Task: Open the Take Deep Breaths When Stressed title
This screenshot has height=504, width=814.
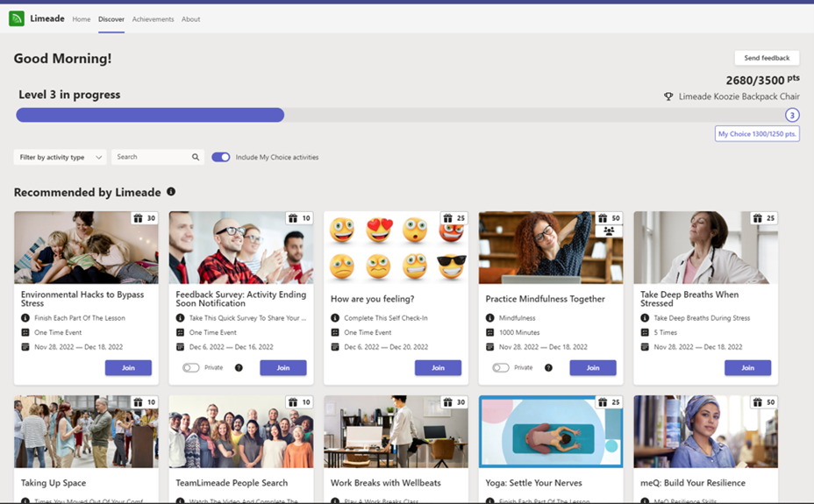Action: click(689, 299)
